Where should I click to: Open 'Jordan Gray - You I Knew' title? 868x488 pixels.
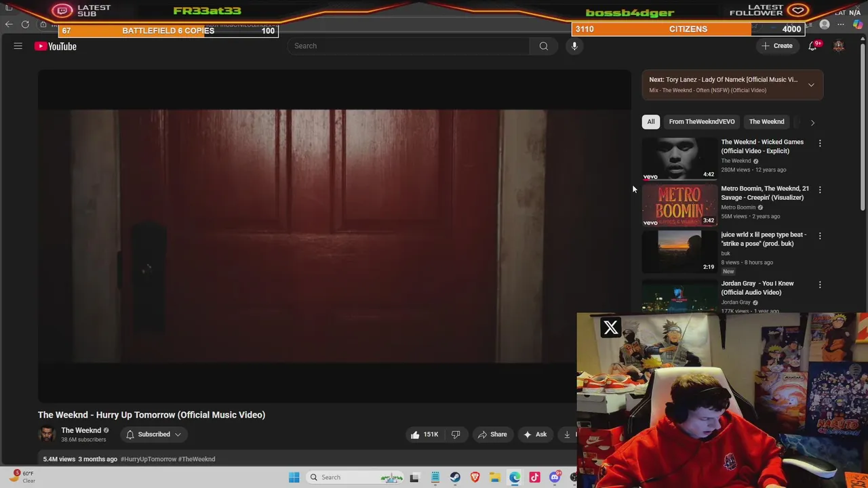click(757, 288)
